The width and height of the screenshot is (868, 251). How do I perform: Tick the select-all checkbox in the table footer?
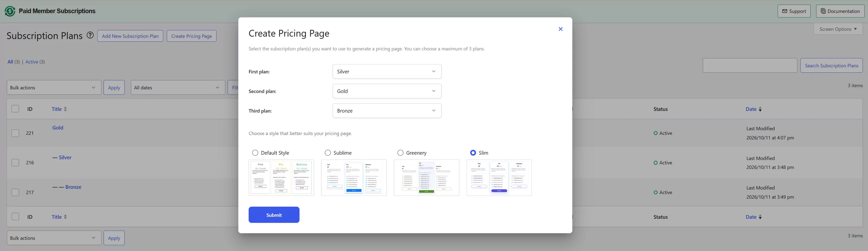pos(15,216)
